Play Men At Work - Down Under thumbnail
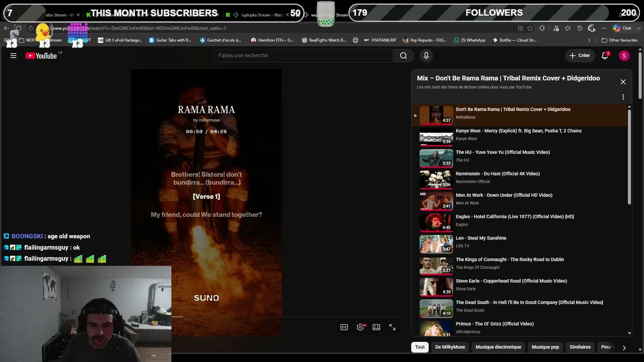 (436, 201)
